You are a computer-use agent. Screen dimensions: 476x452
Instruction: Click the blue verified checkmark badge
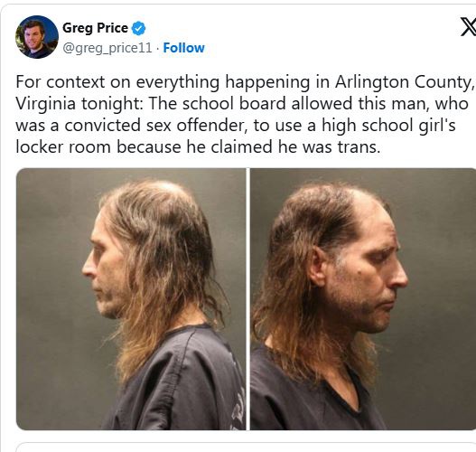(x=138, y=28)
